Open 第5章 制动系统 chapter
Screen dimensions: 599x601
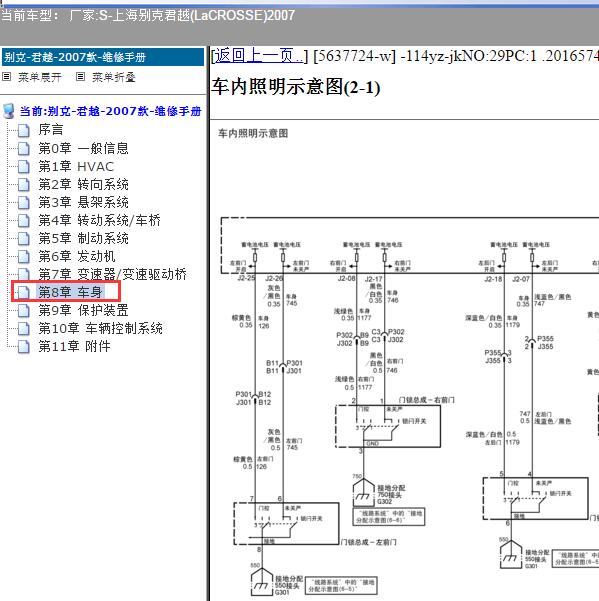click(83, 238)
